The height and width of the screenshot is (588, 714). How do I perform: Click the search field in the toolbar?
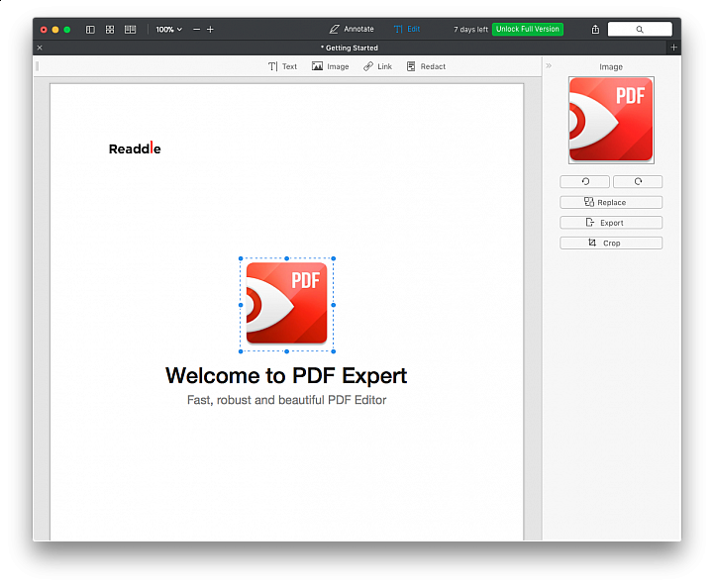(x=639, y=30)
